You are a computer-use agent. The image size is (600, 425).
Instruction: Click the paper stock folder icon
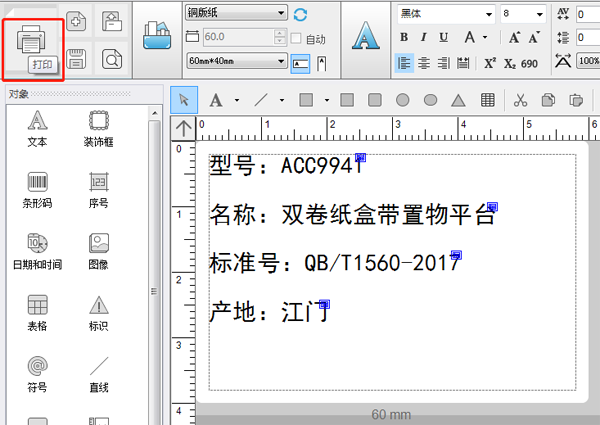pyautogui.click(x=157, y=35)
